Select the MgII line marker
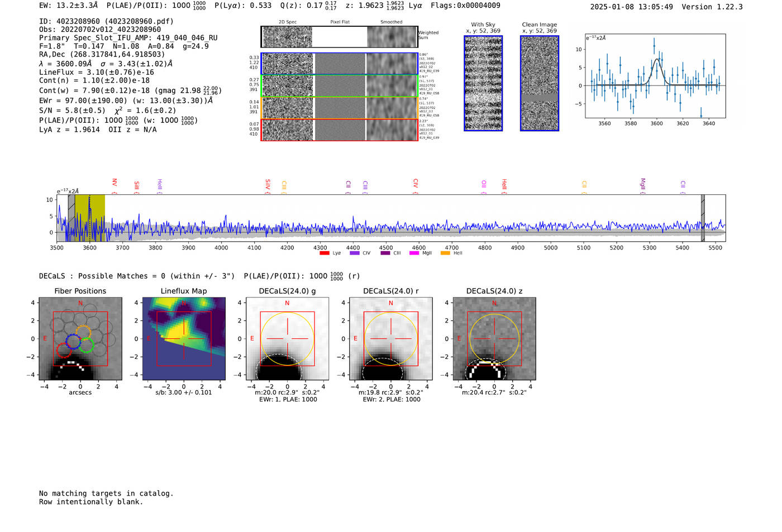Screen dimensions: 782x532 pyautogui.click(x=642, y=186)
